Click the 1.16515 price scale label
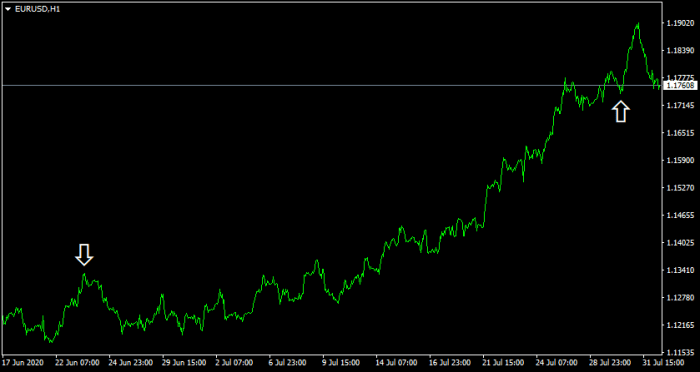700x372 pixels. (x=680, y=133)
